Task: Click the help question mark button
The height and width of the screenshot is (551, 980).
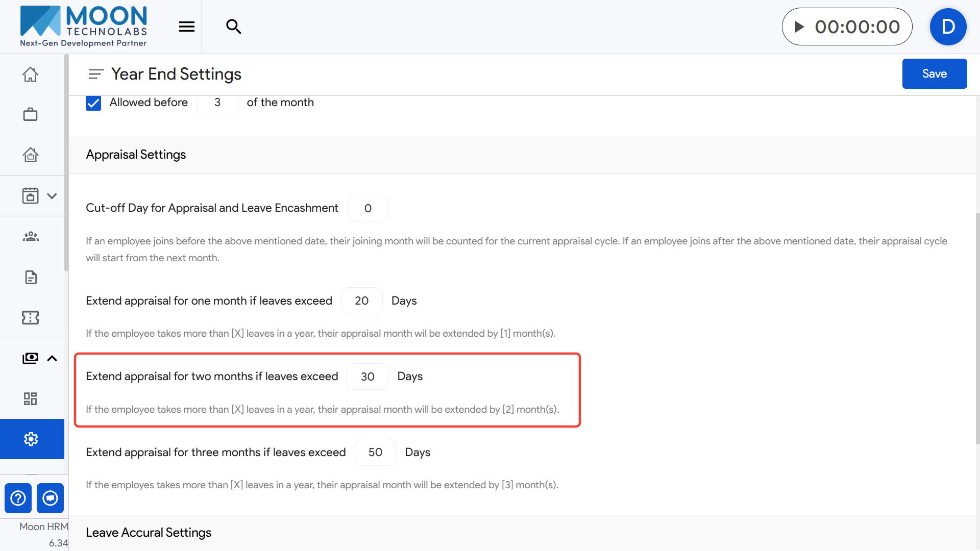Action: tap(18, 498)
